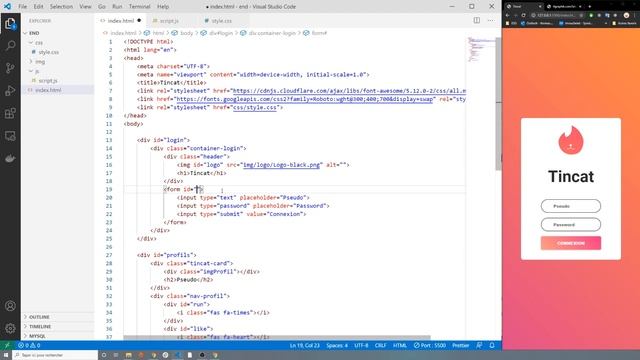
Task: Click the Windows taskbar search box
Action: [x=56, y=355]
